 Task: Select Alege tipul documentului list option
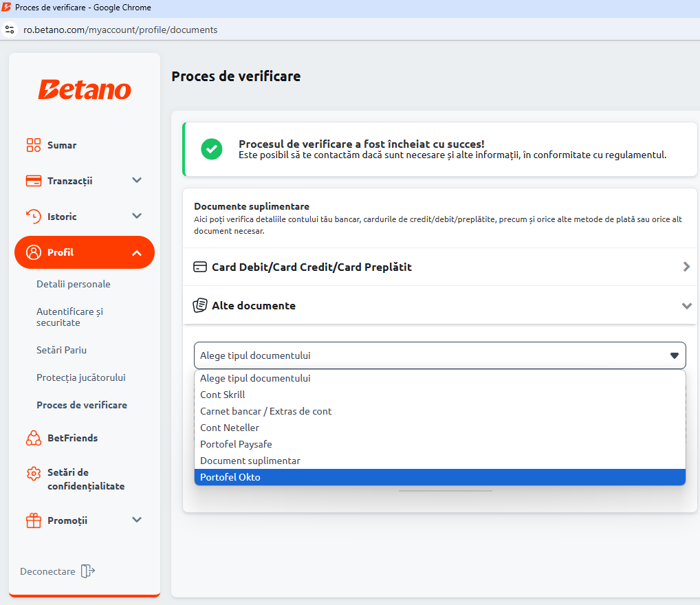(439, 378)
